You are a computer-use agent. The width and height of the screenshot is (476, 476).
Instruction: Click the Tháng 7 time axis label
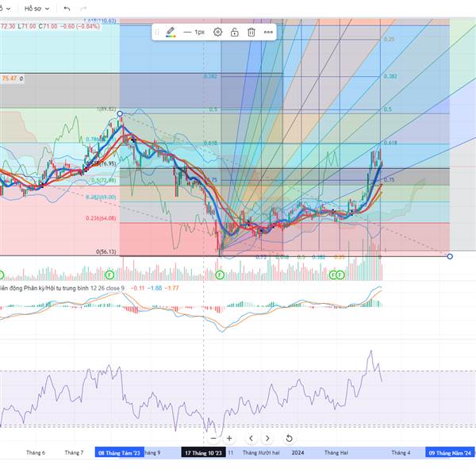click(x=74, y=453)
